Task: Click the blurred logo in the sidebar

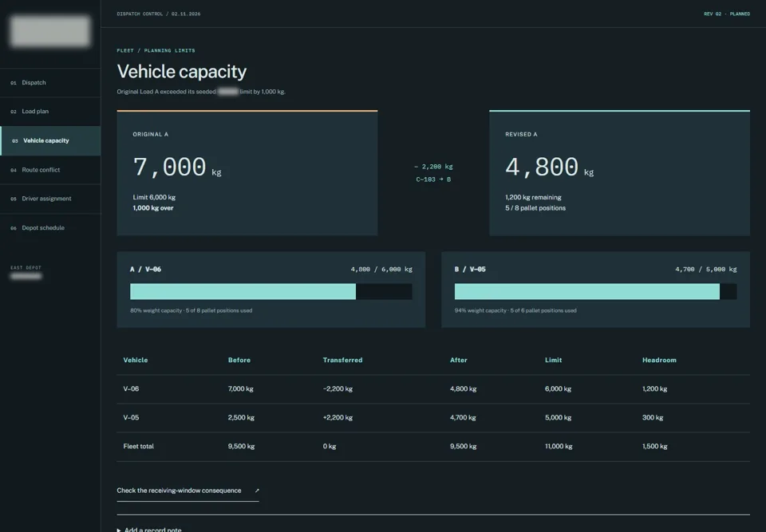Action: click(50, 31)
